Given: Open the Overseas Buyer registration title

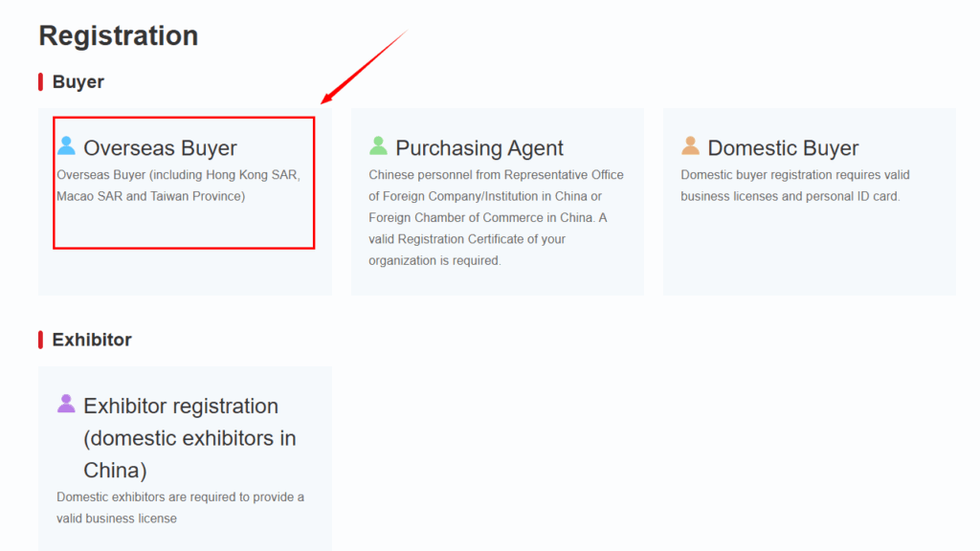Looking at the screenshot, I should point(160,148).
